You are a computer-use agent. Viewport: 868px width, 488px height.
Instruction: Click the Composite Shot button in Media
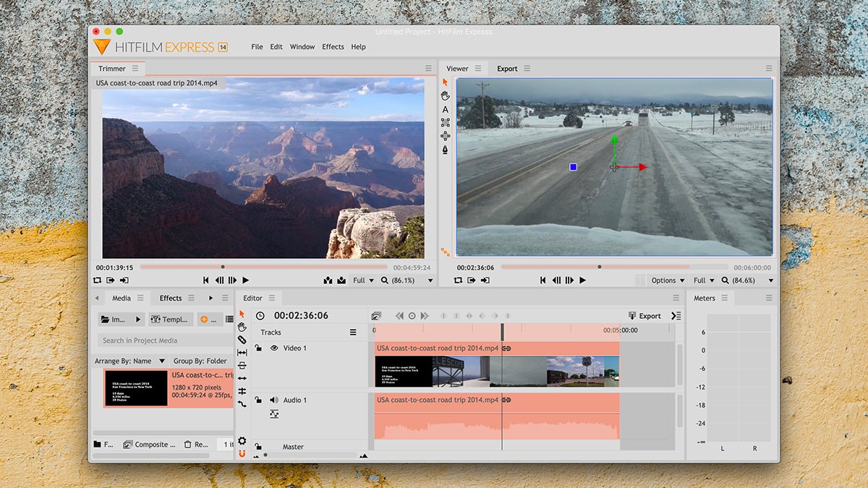[150, 445]
